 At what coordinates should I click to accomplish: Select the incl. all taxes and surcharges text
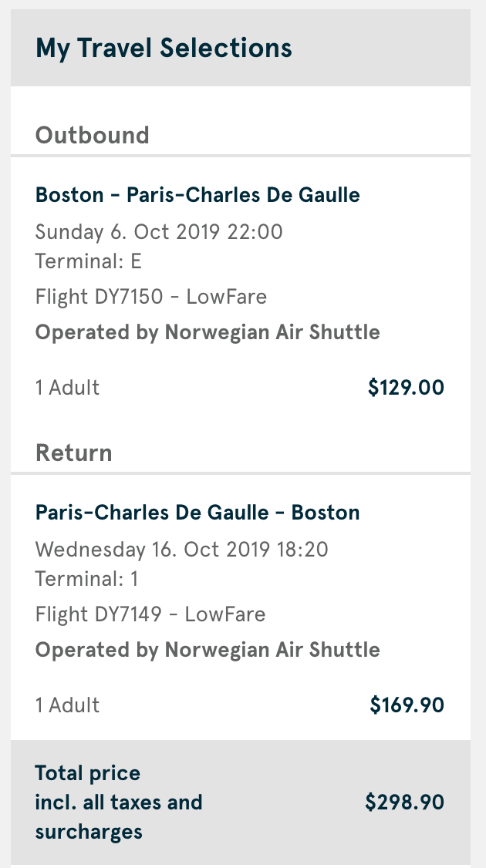pos(119,817)
